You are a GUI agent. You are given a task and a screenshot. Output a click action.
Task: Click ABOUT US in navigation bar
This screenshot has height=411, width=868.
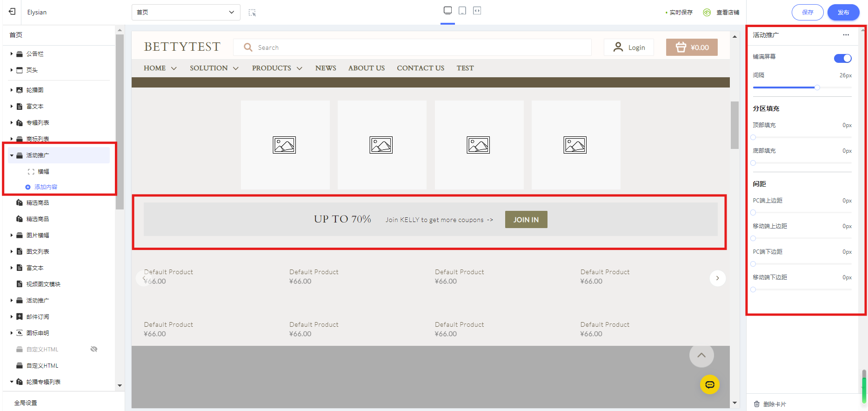point(366,68)
